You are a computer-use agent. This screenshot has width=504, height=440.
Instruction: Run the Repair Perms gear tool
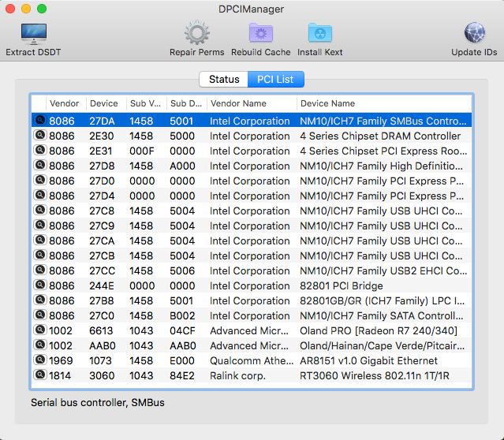[196, 33]
